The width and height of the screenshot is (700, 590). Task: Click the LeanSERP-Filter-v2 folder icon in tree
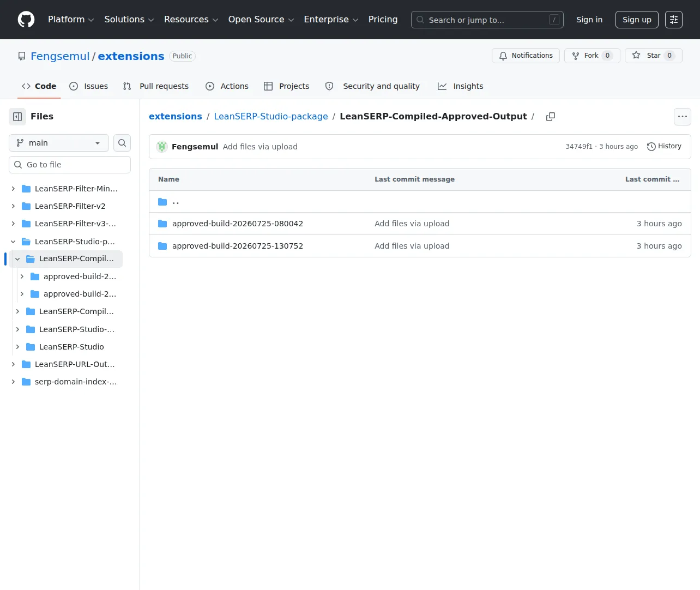(26, 206)
